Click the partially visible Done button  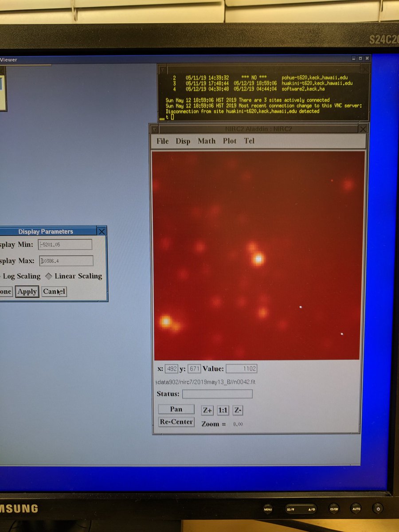(x=6, y=292)
